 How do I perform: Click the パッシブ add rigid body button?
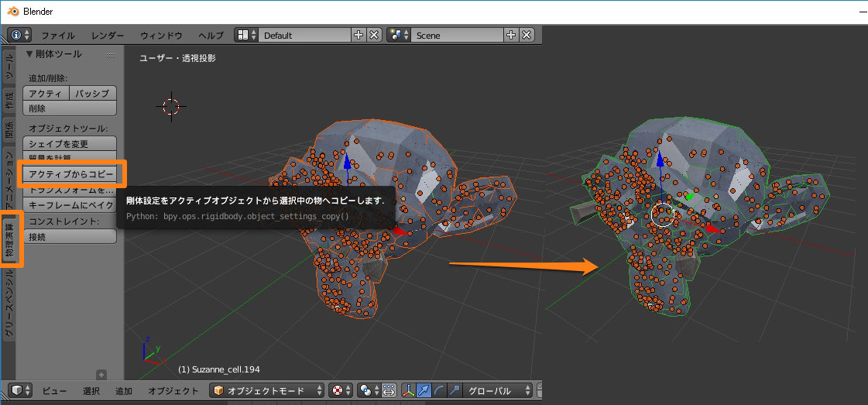pyautogui.click(x=93, y=94)
